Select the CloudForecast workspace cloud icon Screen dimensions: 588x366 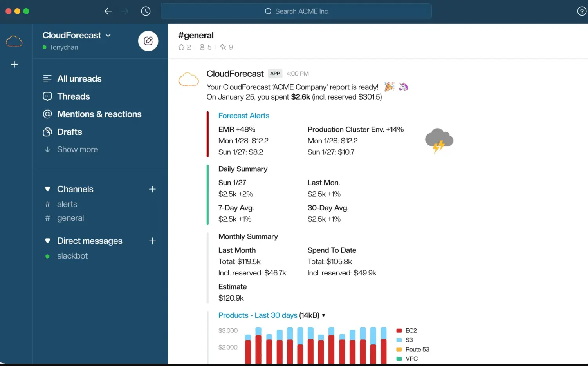[x=14, y=41]
